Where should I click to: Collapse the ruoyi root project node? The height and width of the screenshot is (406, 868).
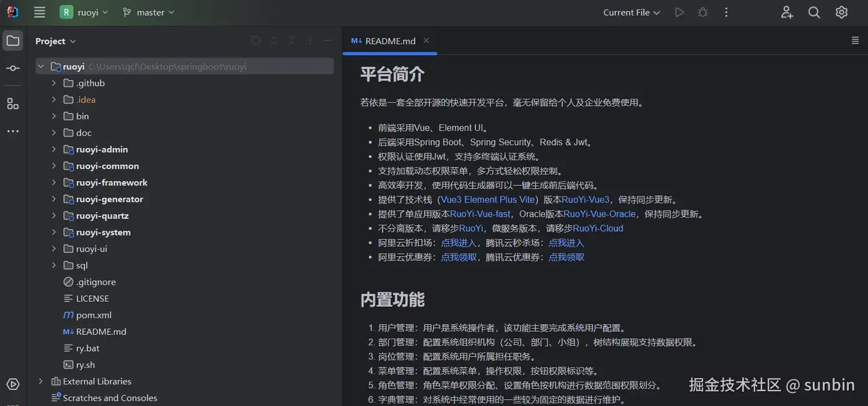pyautogui.click(x=41, y=66)
